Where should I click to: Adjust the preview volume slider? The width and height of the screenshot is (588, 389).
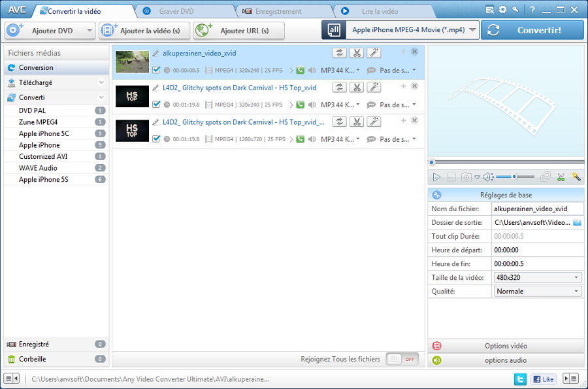point(515,177)
